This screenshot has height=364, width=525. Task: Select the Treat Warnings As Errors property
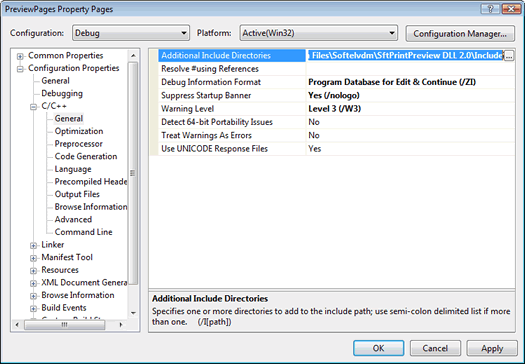pos(232,135)
